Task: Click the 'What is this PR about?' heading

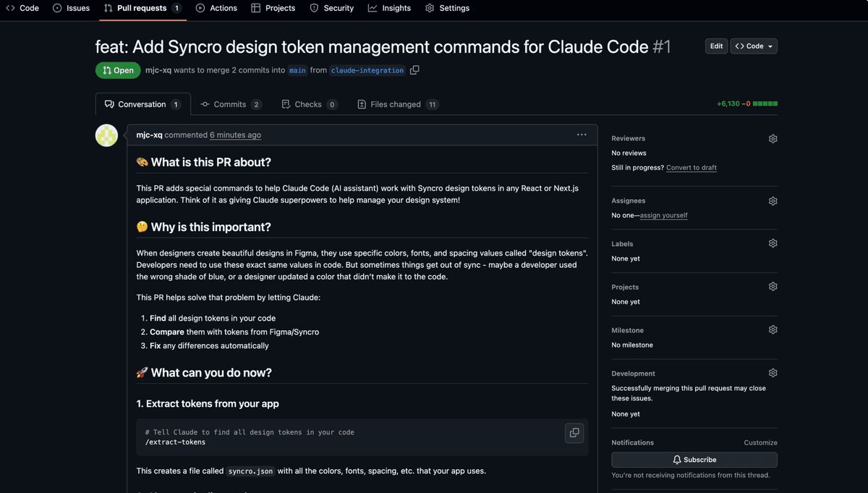Action: pos(203,162)
